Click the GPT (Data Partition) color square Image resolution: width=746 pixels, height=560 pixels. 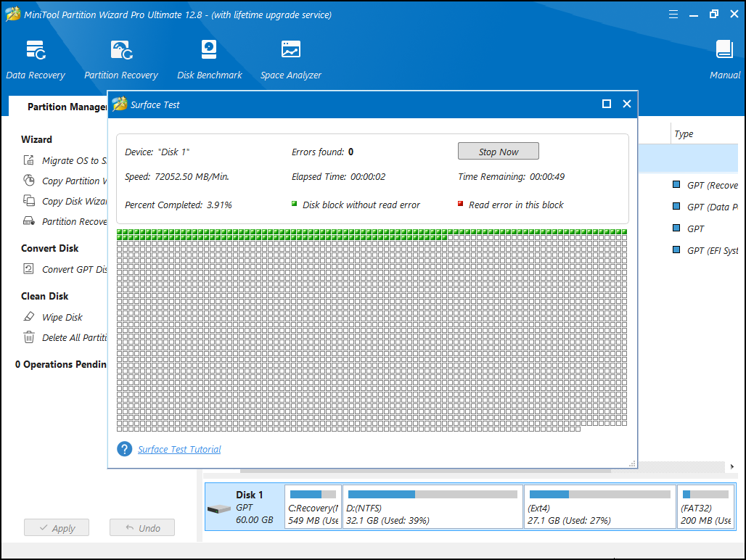click(x=676, y=206)
